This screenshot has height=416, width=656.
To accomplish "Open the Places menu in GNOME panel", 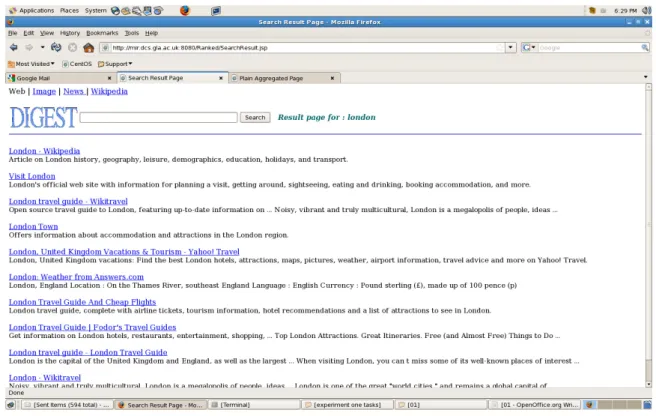I will pos(69,10).
